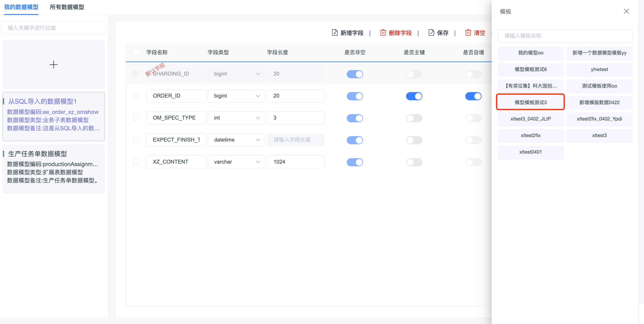Image resolution: width=644 pixels, height=324 pixels.
Task: Click the 新增字段 add-field document icon
Action: point(334,33)
